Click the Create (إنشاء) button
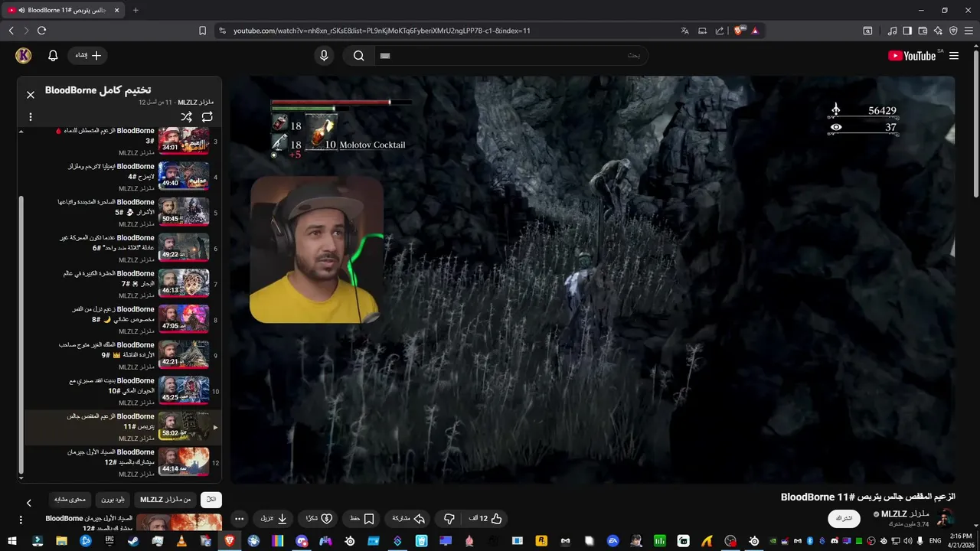Viewport: 980px width, 551px height. click(x=88, y=55)
